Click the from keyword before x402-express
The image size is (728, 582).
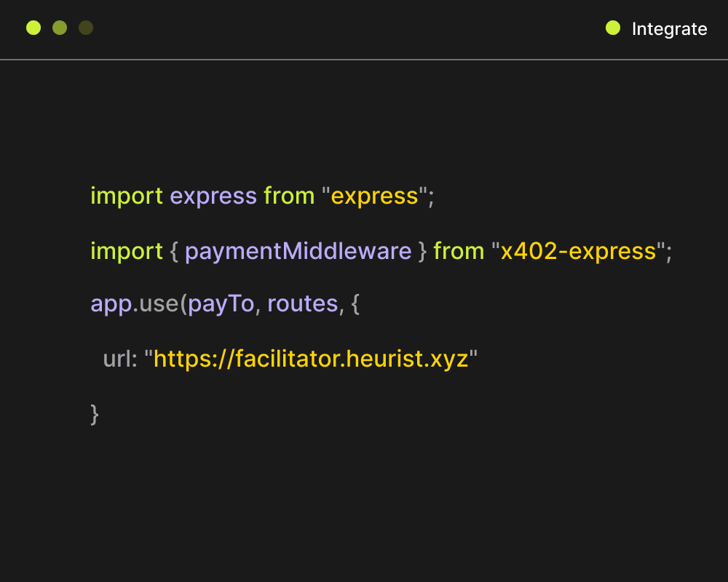[459, 251]
